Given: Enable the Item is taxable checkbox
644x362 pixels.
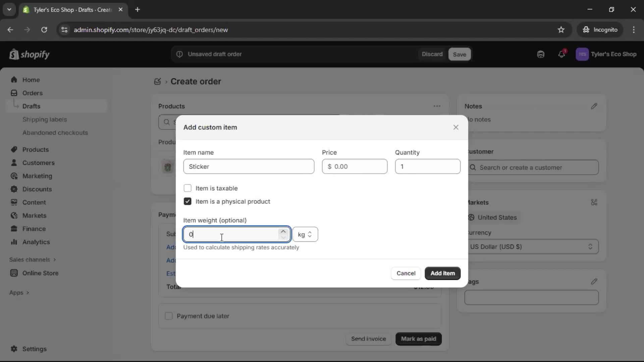Looking at the screenshot, I should click(x=187, y=188).
